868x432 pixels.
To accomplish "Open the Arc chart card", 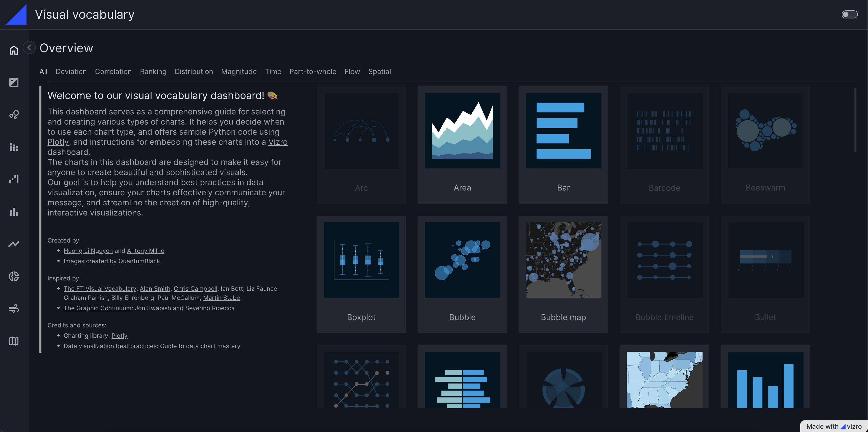I will click(x=361, y=145).
